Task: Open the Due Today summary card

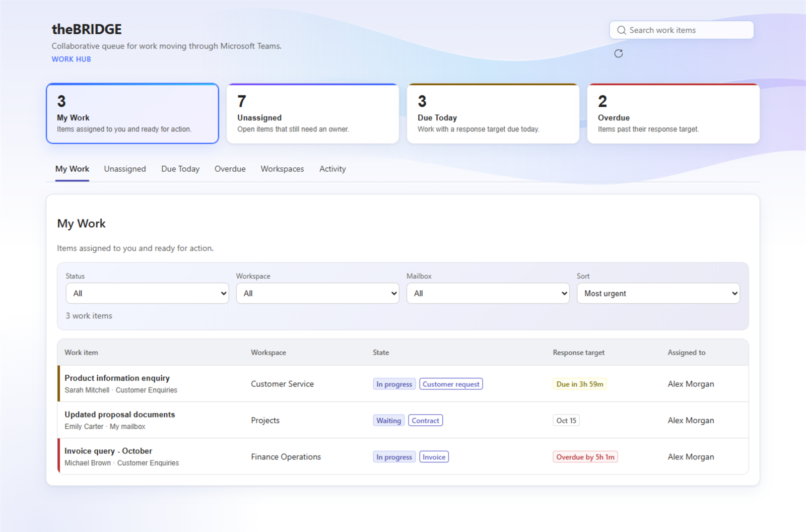Action: pyautogui.click(x=493, y=113)
